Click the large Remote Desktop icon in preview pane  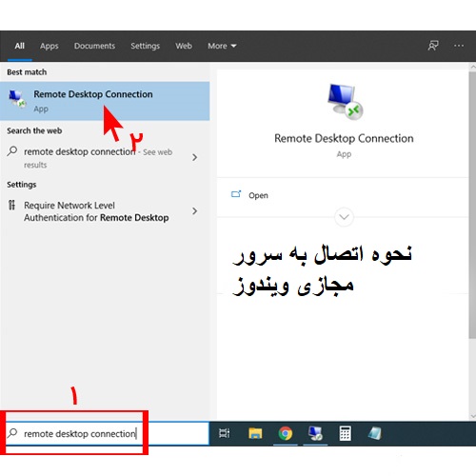click(345, 102)
